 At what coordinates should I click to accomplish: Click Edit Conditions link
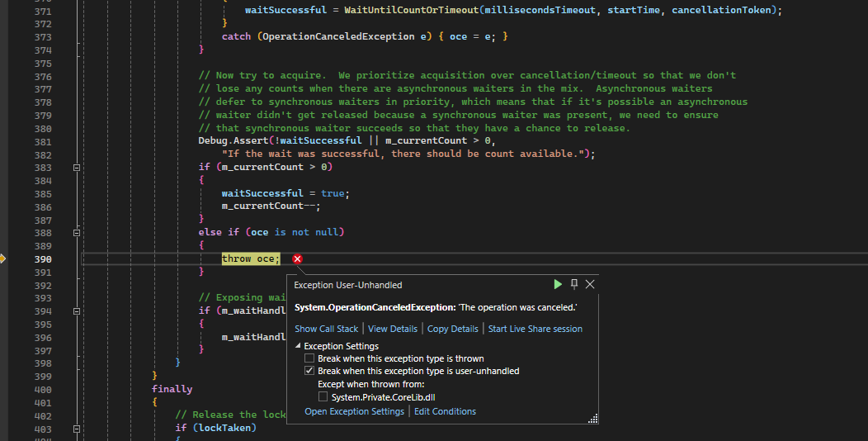pyautogui.click(x=445, y=411)
